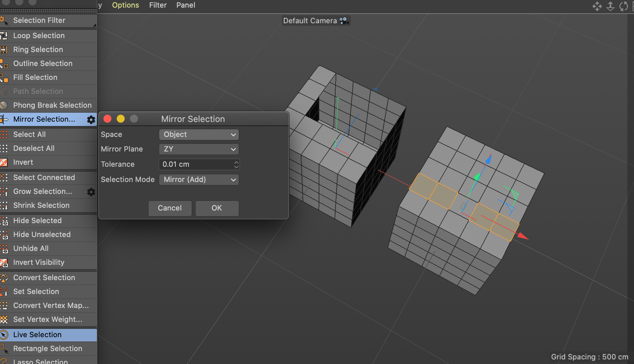Screen dimensions: 634x364
Task: Click the Invert selection icon
Action: 4,162
